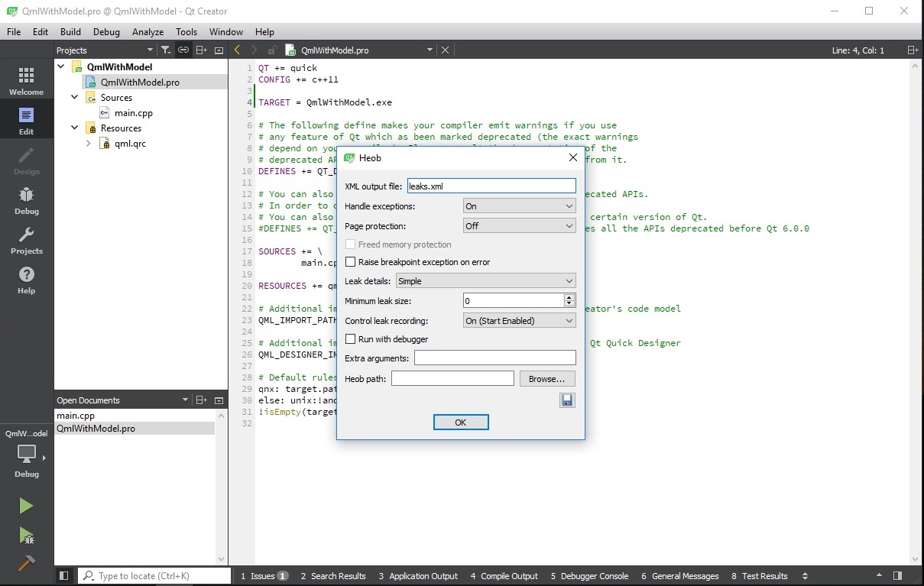Click the Build hammer icon
The image size is (924, 586).
pyautogui.click(x=26, y=563)
